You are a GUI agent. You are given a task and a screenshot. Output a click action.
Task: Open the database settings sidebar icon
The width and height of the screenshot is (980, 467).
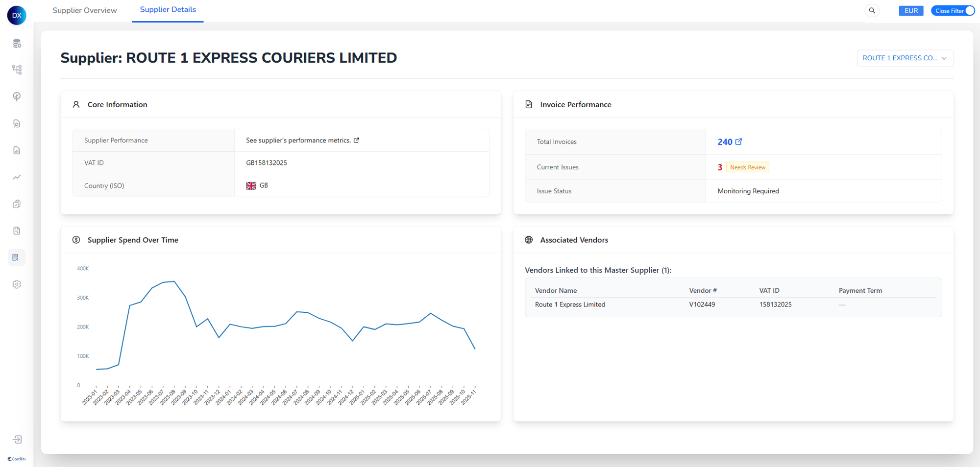[17, 44]
